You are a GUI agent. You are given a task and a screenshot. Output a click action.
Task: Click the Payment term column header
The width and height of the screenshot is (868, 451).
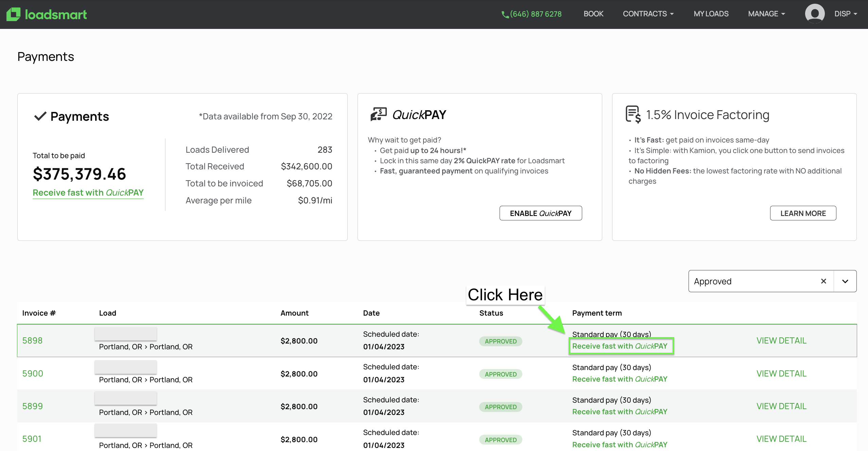597,313
